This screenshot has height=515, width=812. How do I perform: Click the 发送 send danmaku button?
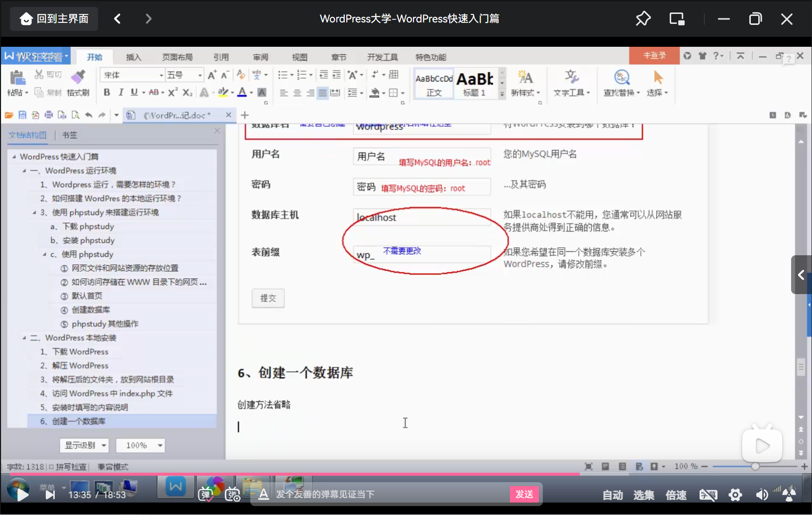[524, 494]
